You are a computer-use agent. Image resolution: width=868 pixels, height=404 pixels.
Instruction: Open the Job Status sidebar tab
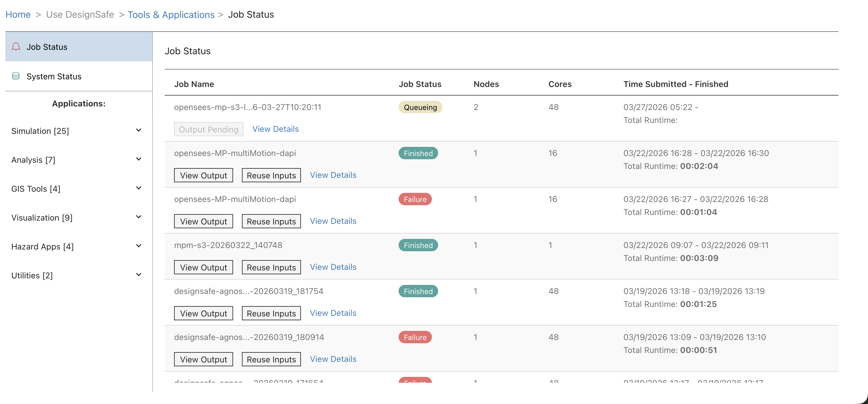pos(79,47)
